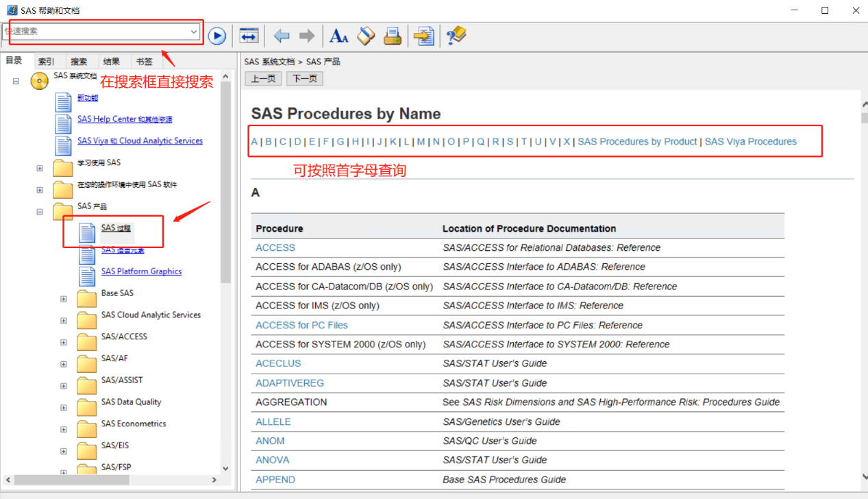Image resolution: width=868 pixels, height=499 pixels.
Task: Click the blue run search arrow button
Action: click(217, 36)
